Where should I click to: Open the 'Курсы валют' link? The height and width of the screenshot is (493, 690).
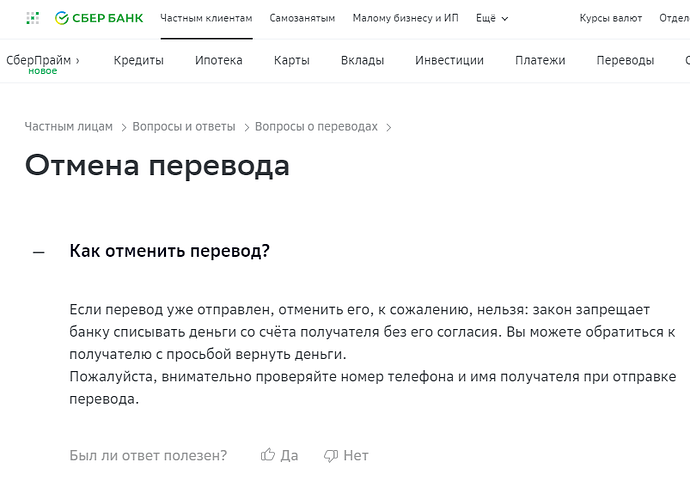[x=610, y=18]
